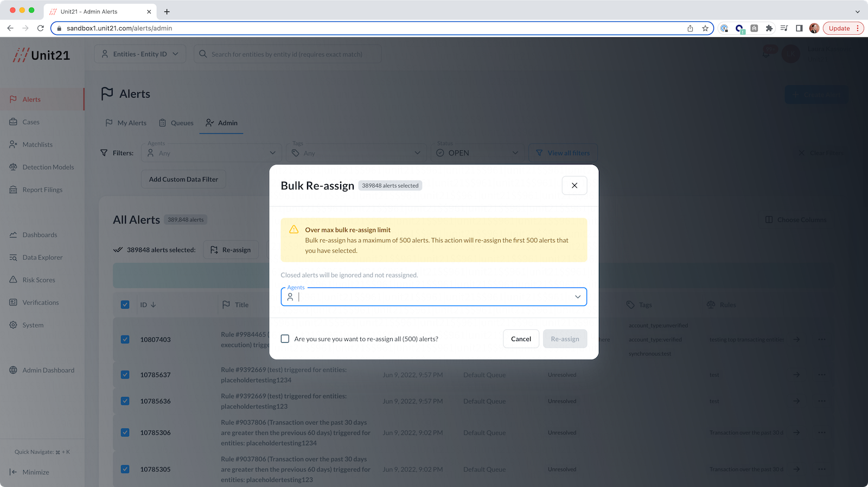Click Add Custom Data Filter button
Viewport: 868px width, 487px height.
click(183, 180)
